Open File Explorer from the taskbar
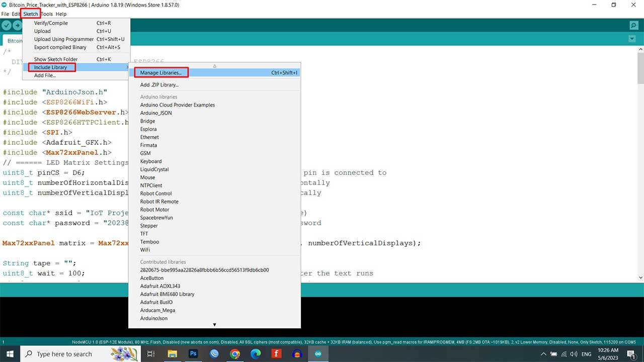Image resolution: width=644 pixels, height=362 pixels. coord(172,354)
